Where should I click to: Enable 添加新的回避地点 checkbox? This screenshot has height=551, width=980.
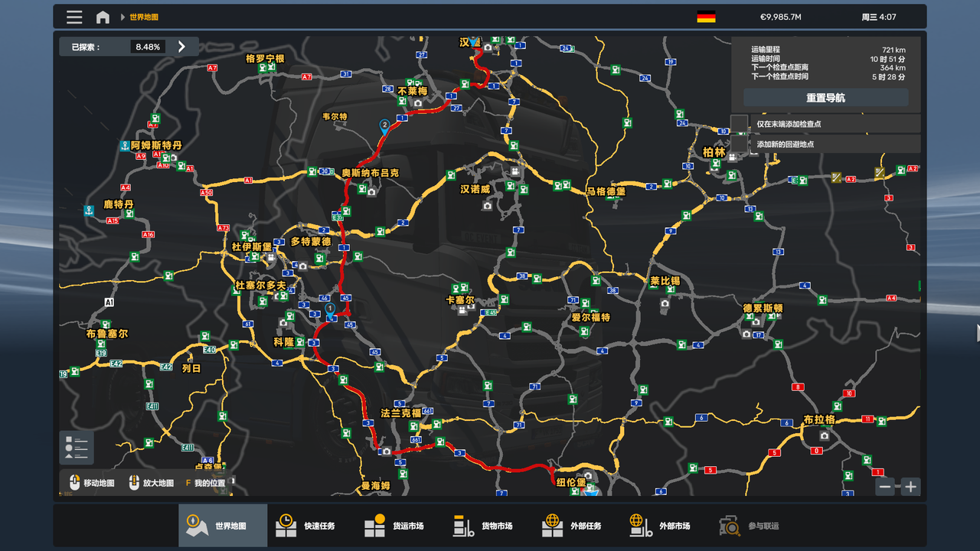pyautogui.click(x=739, y=144)
